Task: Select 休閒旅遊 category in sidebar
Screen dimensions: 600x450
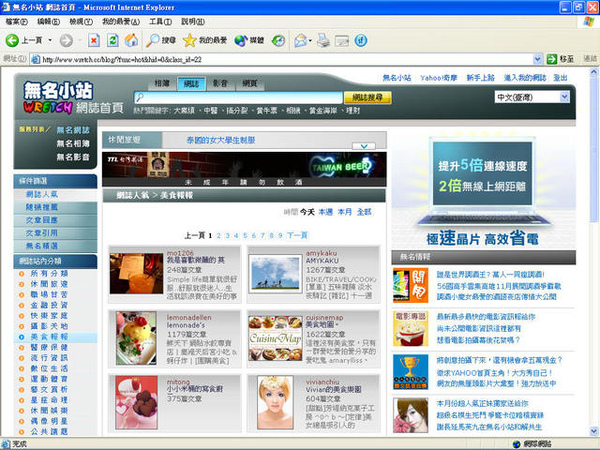Action: point(49,284)
